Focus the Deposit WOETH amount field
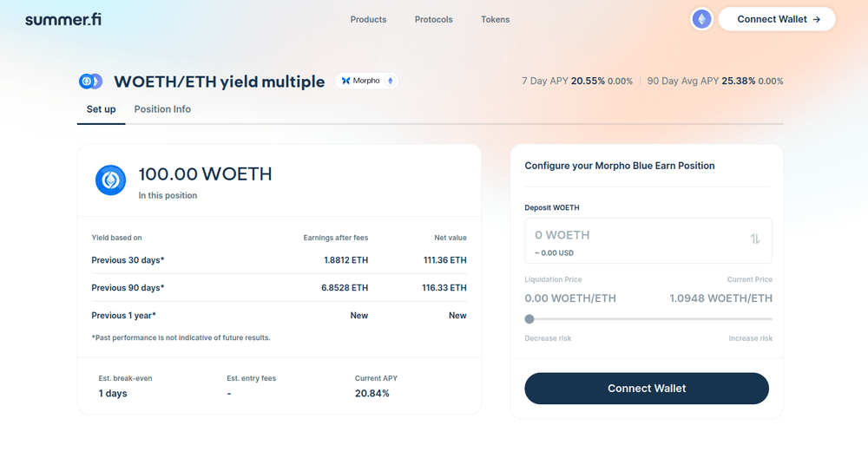 [x=634, y=235]
